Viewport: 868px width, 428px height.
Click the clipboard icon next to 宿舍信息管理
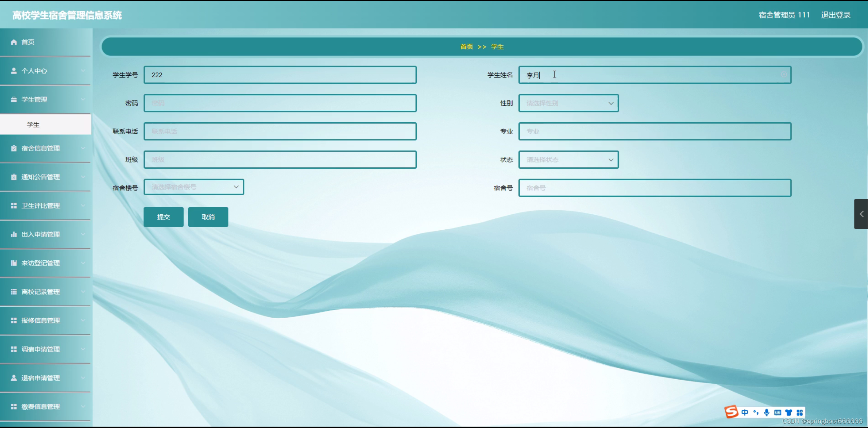click(x=14, y=148)
